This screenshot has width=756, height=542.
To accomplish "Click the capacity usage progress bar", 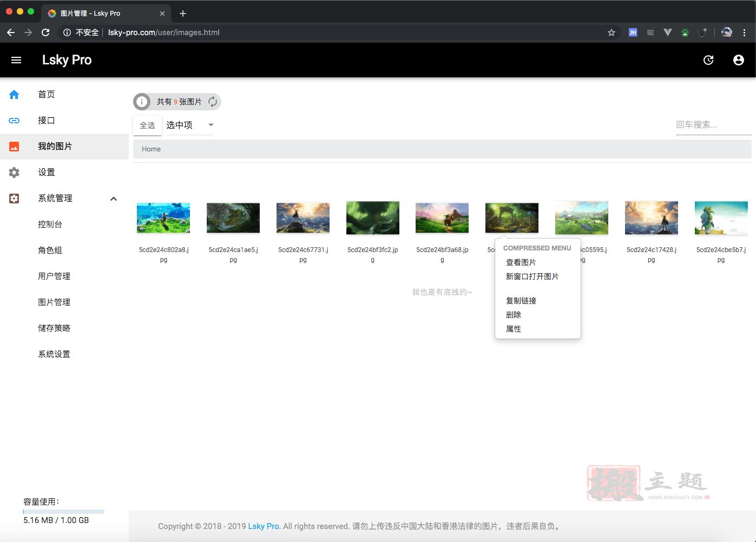I will click(x=64, y=511).
